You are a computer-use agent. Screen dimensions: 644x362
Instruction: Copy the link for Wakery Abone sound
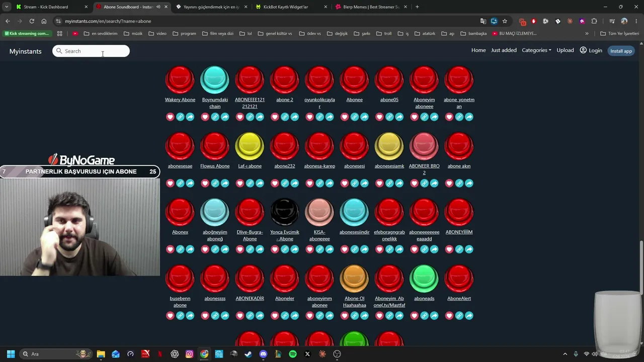click(180, 117)
